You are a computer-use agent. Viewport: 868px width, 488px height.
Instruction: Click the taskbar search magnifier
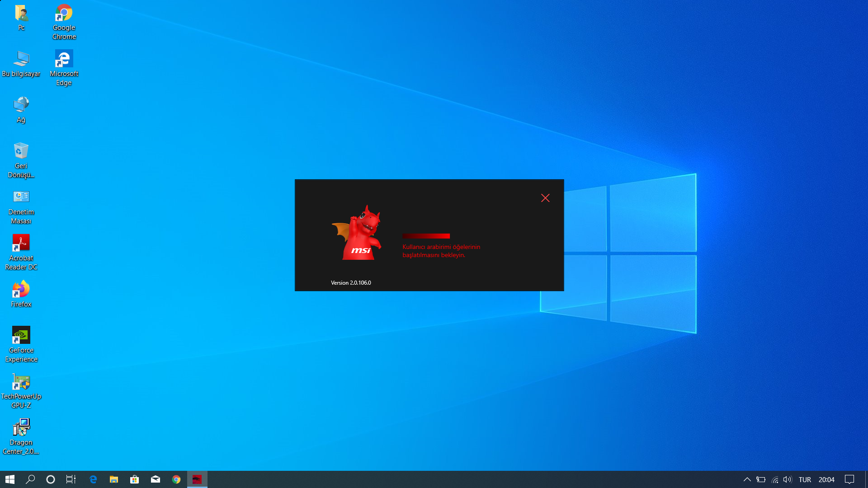(30, 479)
